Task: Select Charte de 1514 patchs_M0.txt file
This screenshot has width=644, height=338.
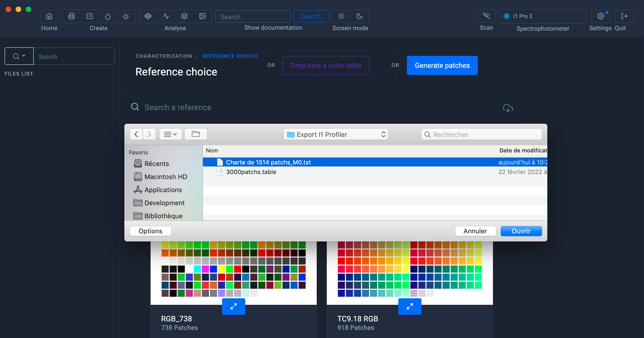Action: [268, 162]
